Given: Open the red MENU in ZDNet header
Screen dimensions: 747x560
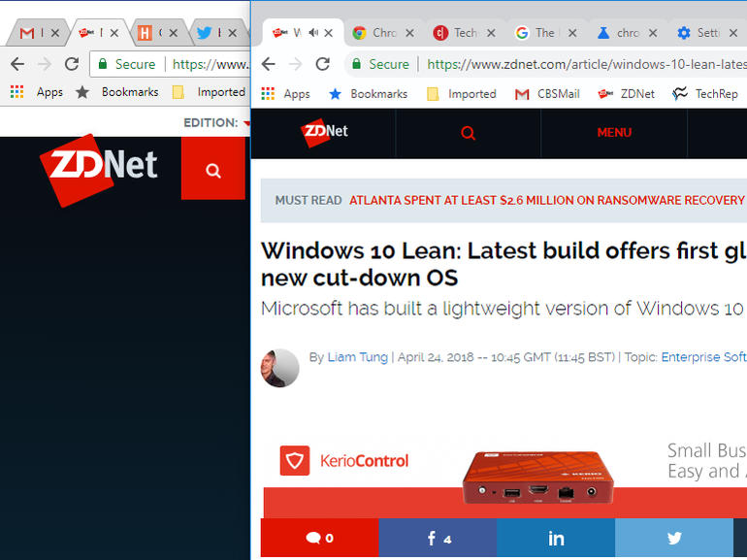Looking at the screenshot, I should tap(614, 133).
